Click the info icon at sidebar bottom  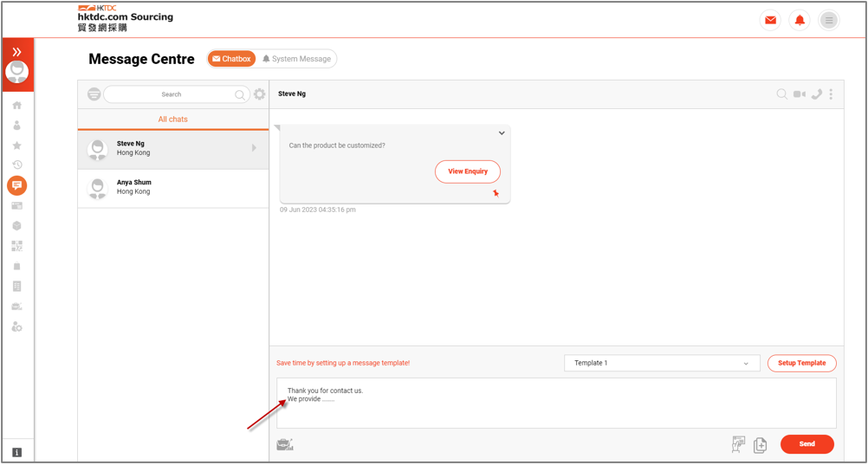point(17,452)
